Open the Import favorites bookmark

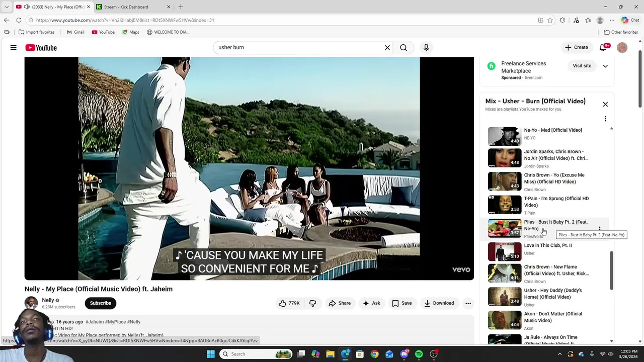point(36,32)
